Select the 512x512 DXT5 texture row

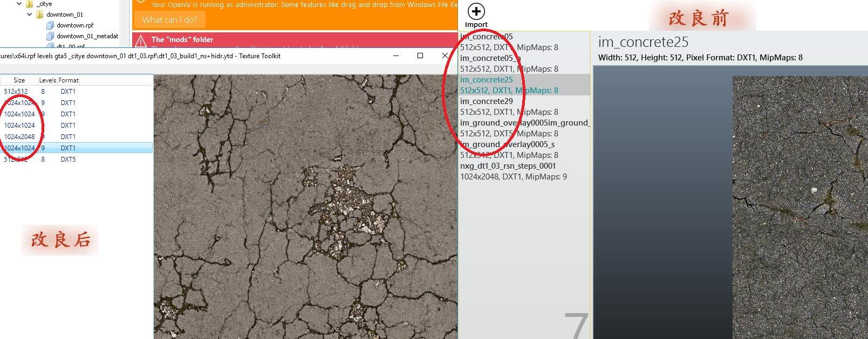click(x=76, y=160)
